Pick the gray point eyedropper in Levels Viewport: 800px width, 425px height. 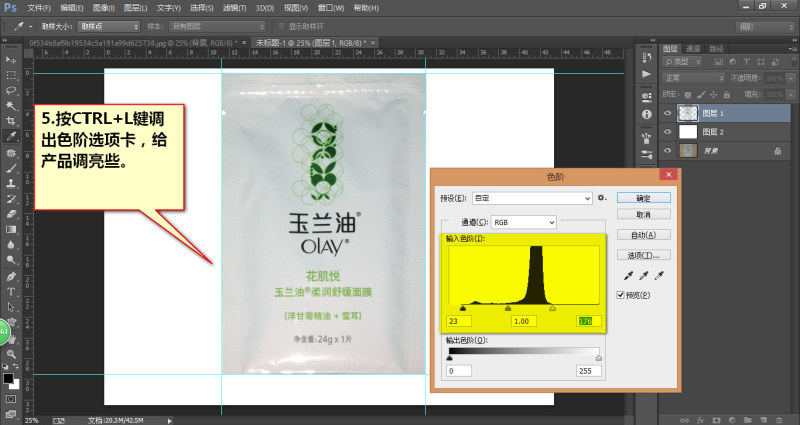click(644, 276)
